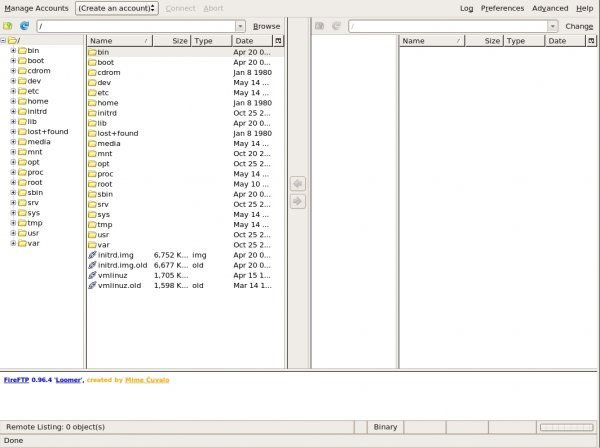The image size is (600, 448).
Task: Click the local Up directory icon
Action: coord(8,26)
